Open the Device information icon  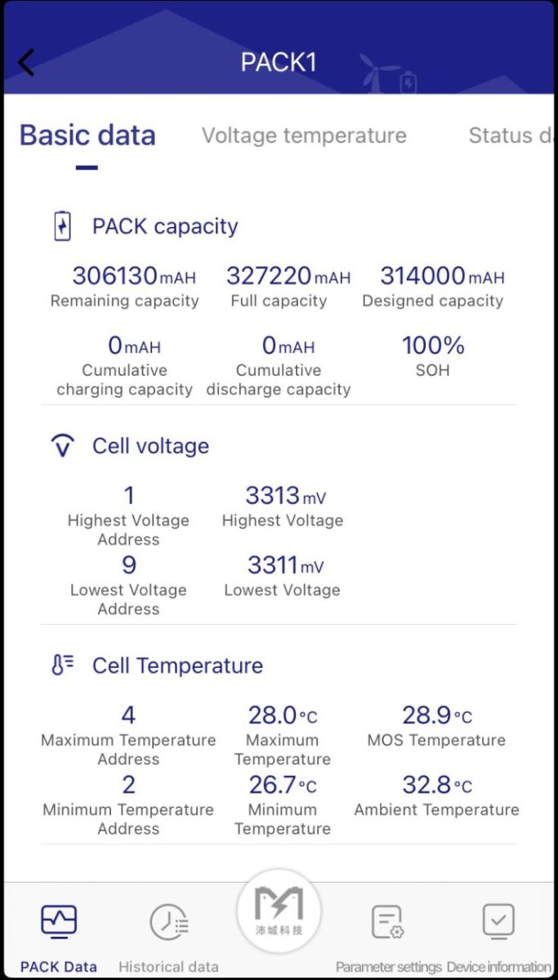[x=498, y=923]
